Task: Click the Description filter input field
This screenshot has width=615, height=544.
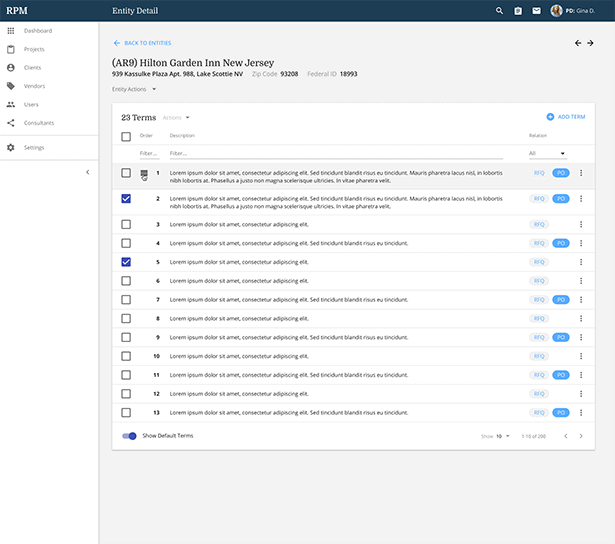Action: click(x=336, y=153)
